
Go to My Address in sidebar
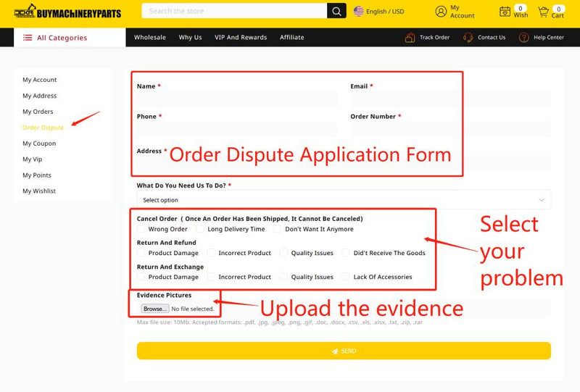[40, 96]
